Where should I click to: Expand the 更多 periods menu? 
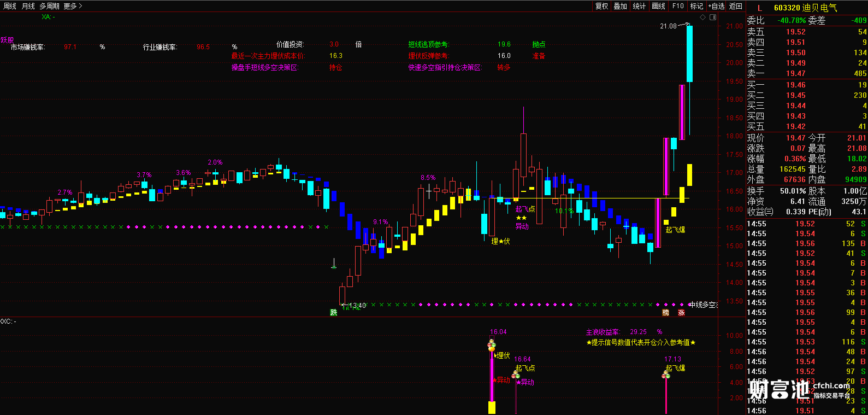click(x=73, y=6)
